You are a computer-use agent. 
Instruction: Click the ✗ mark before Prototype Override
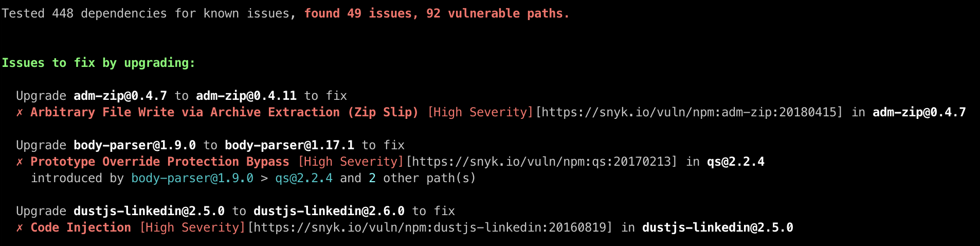(x=20, y=162)
